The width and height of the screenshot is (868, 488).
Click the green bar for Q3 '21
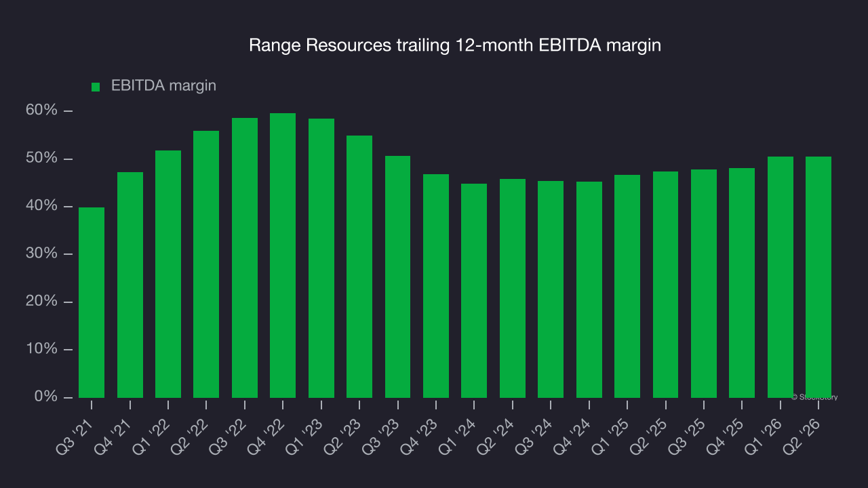click(x=92, y=302)
